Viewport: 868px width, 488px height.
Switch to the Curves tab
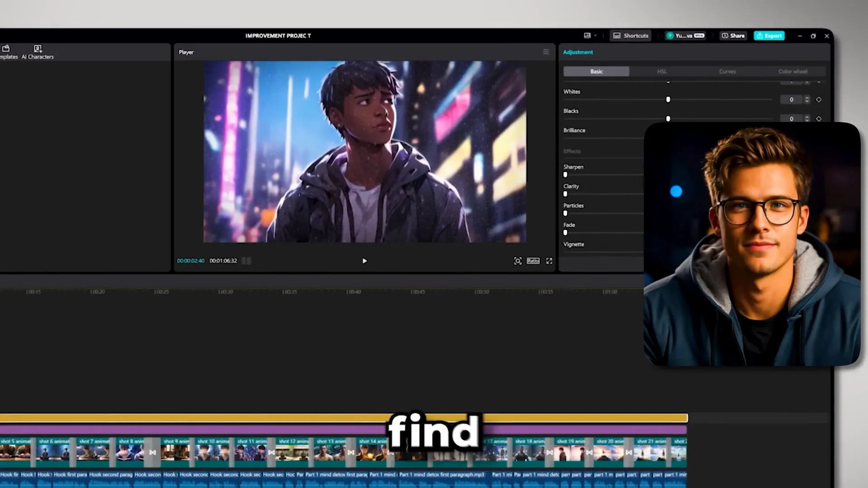pyautogui.click(x=727, y=71)
